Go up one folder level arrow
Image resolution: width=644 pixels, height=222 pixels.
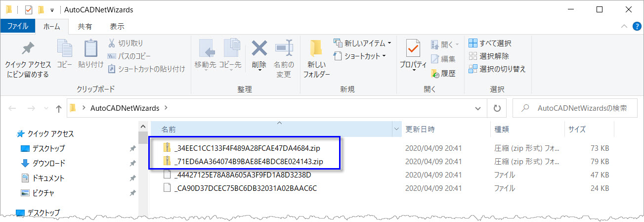pos(59,108)
